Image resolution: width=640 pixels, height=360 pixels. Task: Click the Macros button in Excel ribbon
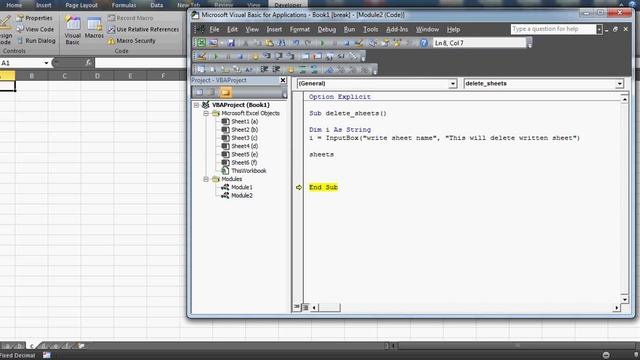click(94, 28)
